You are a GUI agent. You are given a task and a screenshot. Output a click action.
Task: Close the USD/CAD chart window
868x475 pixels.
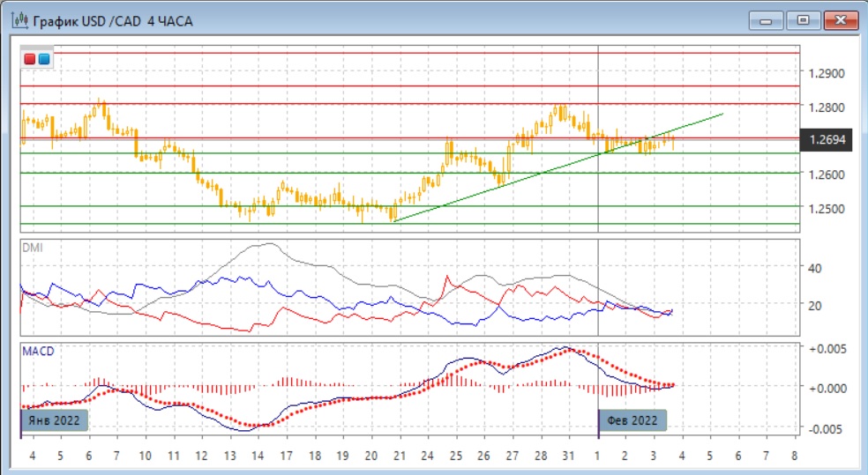point(839,19)
